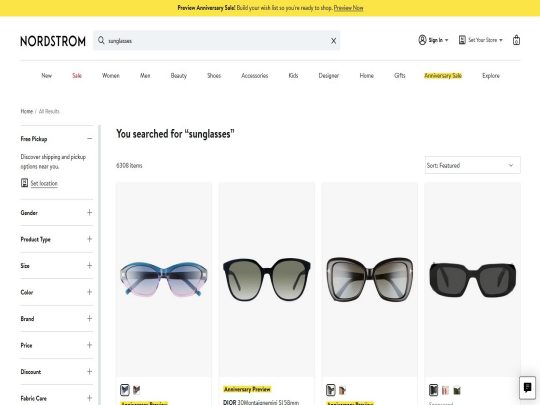
Task: Click the Set location link
Action: (x=44, y=183)
